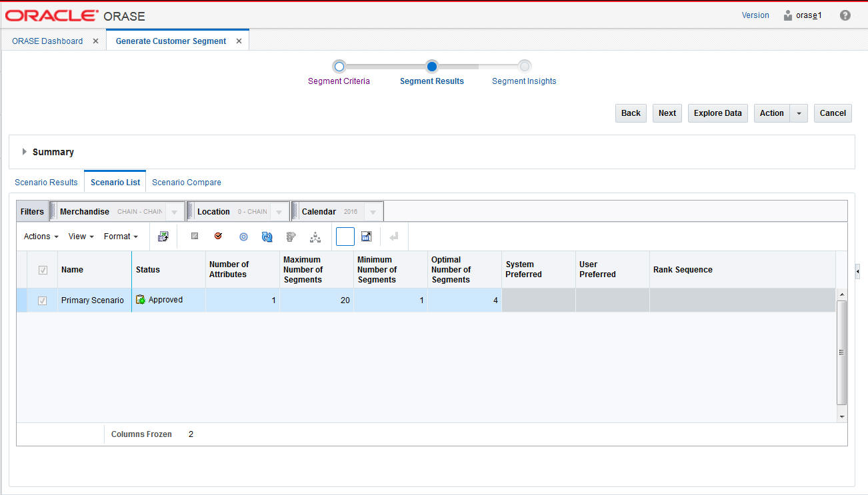
Task: Click the Action button
Action: [772, 113]
